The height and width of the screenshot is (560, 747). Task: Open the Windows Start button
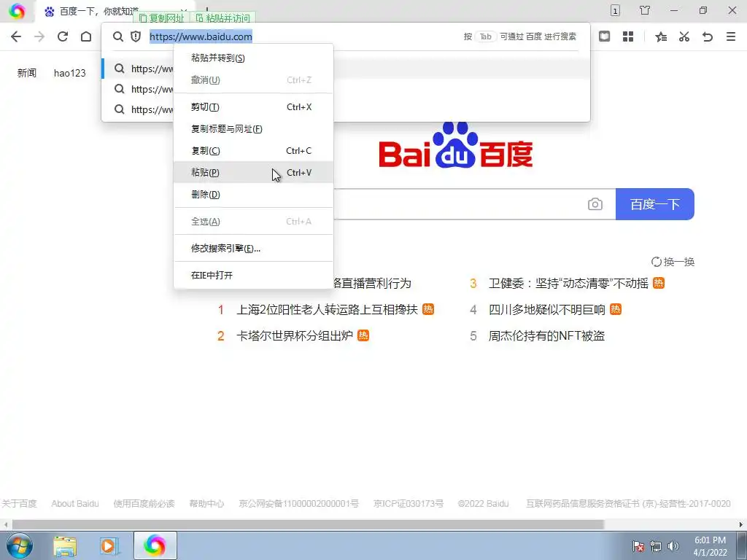20,546
